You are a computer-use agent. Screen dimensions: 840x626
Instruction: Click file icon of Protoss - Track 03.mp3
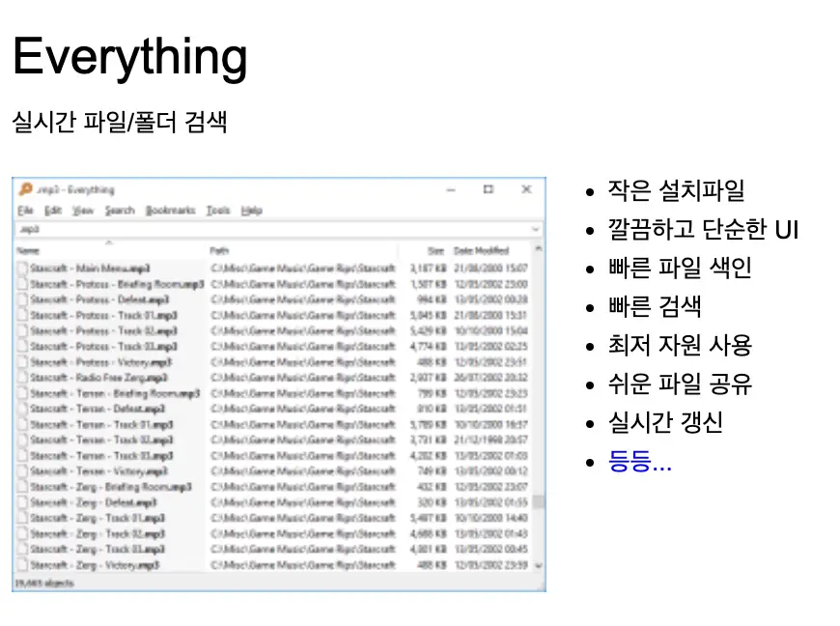(x=22, y=346)
